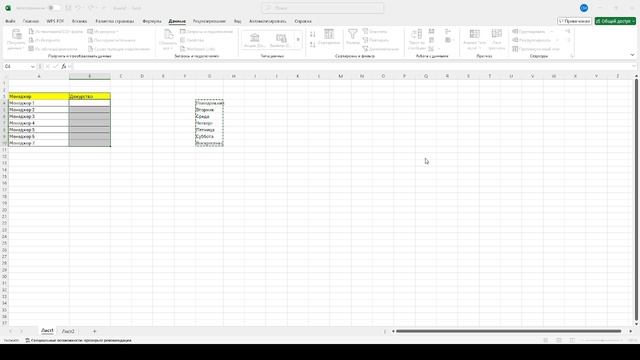Open the custom Sort (Сортировка) dialog
Image resolution: width=640 pixels, height=360 pixels.
329,37
